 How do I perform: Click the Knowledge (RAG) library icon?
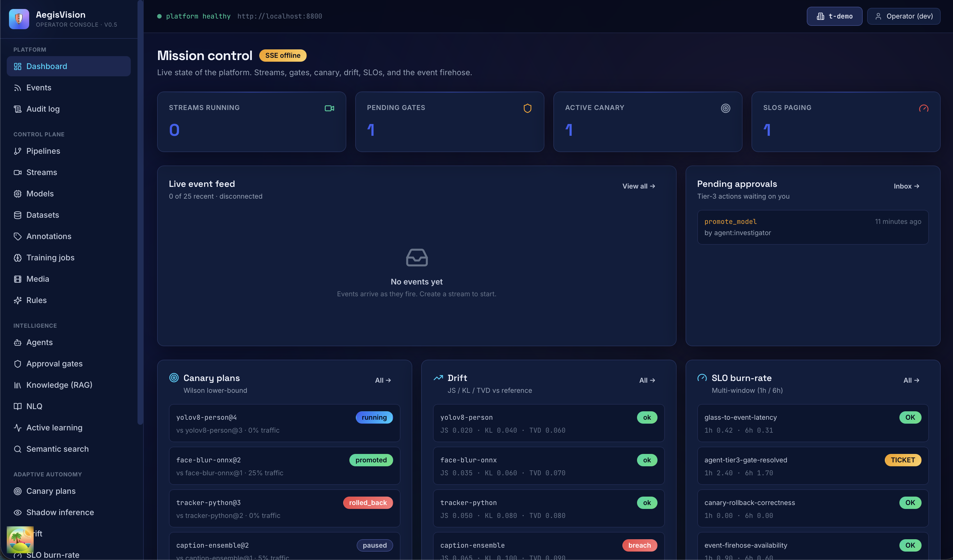coord(17,385)
